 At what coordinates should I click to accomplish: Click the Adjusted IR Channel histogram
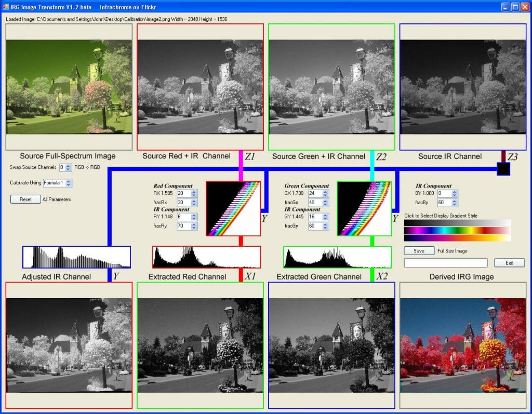pos(76,257)
